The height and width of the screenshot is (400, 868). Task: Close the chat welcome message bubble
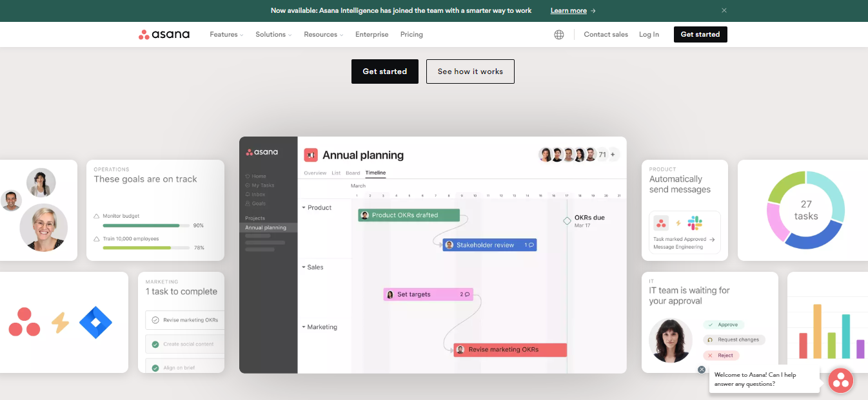click(x=702, y=370)
